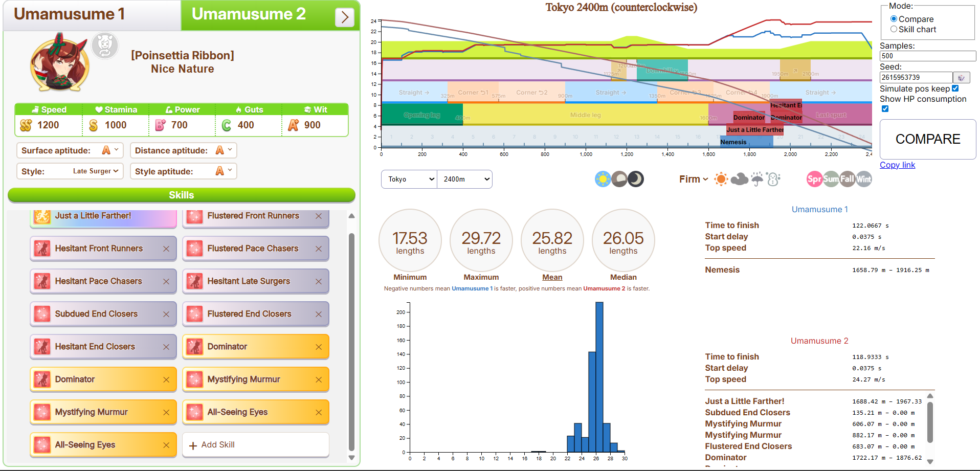Select Skill chart mode radio button

coord(894,29)
